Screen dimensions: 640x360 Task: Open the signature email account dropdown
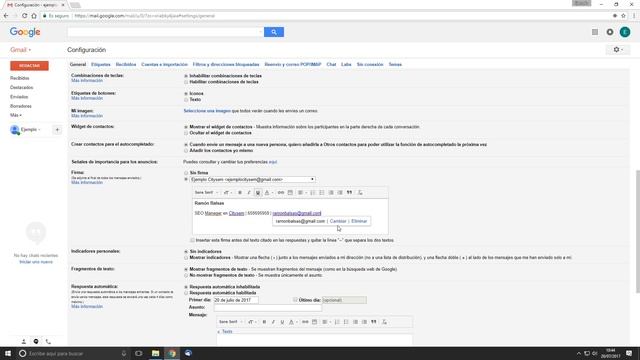click(253, 180)
